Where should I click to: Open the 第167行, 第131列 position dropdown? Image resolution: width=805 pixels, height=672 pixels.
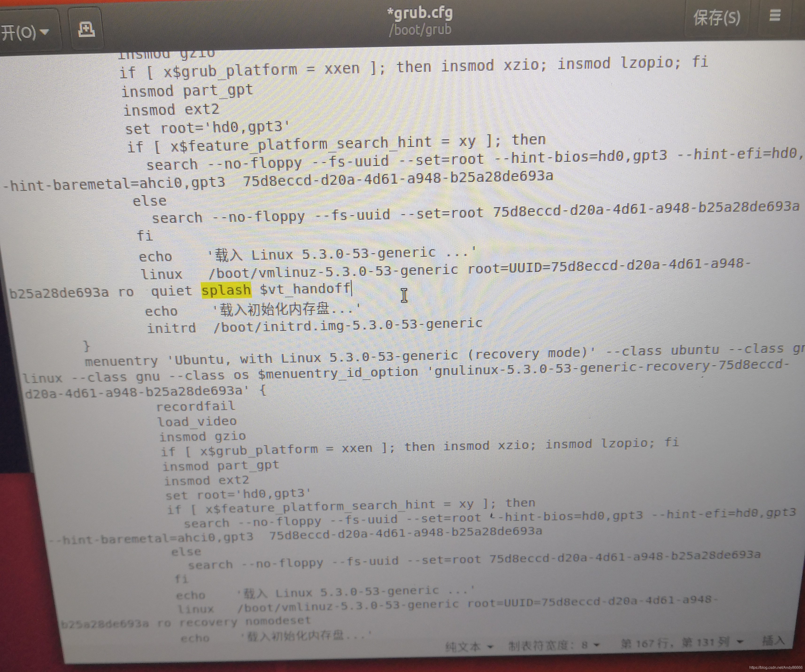pos(682,642)
